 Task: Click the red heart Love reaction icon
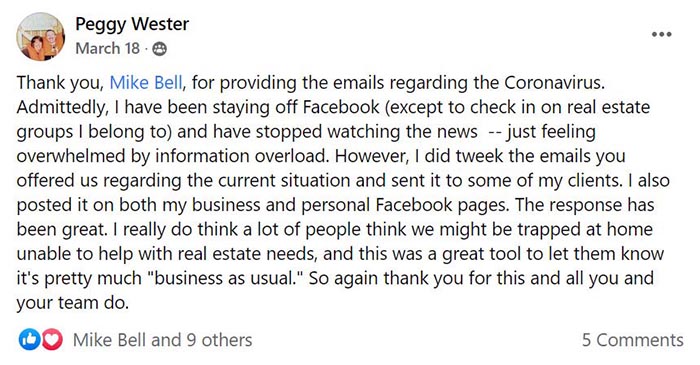[x=52, y=340]
